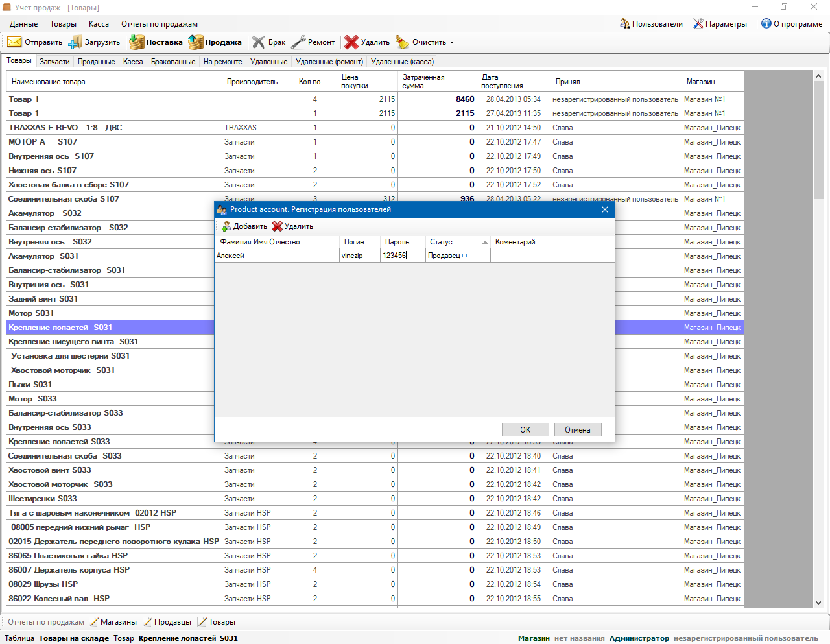830x644 pixels.
Task: Open О программе info icon
Action: point(766,23)
